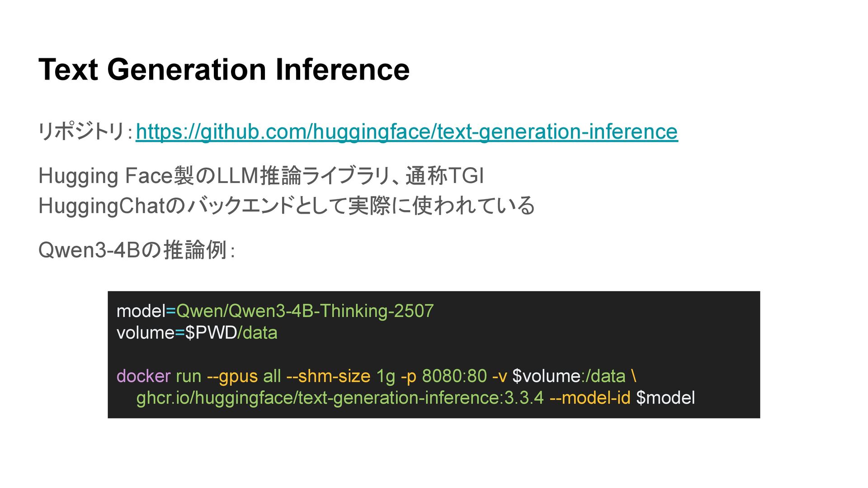868x488 pixels.
Task: Click the word "docker" in the code block
Action: click(x=143, y=376)
